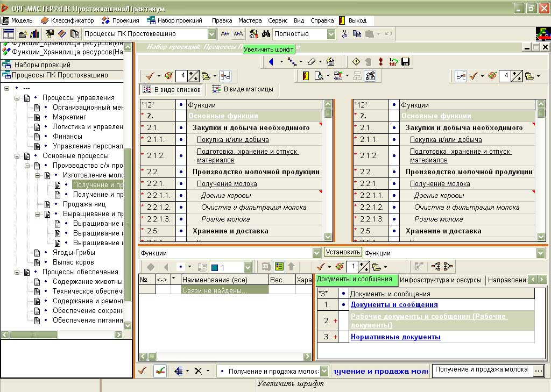This screenshot has height=392, width=551.
Task: Click the binoculars search icon
Action: (266, 34)
